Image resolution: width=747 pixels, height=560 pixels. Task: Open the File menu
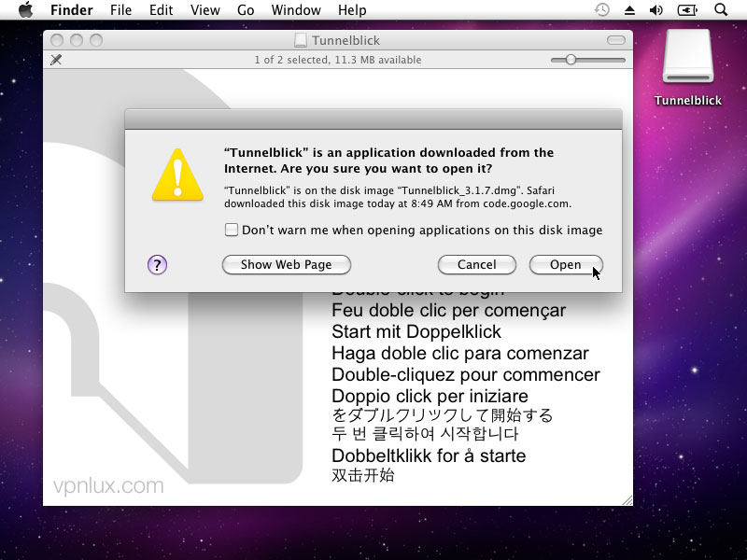coord(120,10)
